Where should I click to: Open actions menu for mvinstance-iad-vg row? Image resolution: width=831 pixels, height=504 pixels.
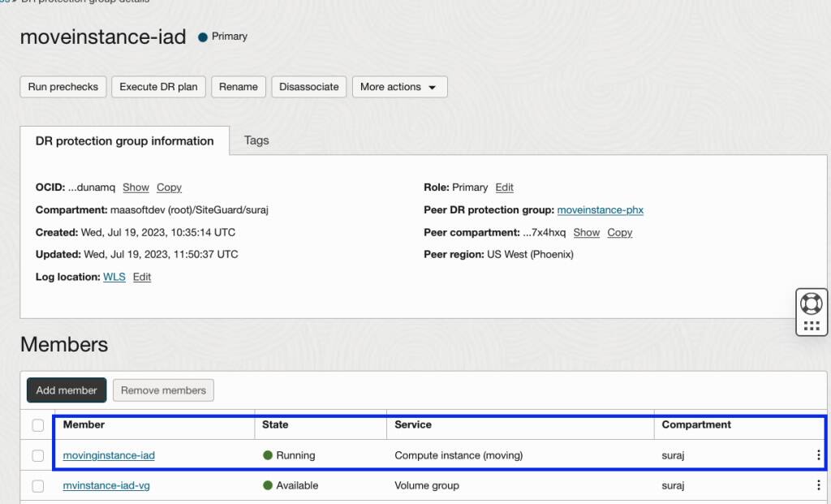818,485
